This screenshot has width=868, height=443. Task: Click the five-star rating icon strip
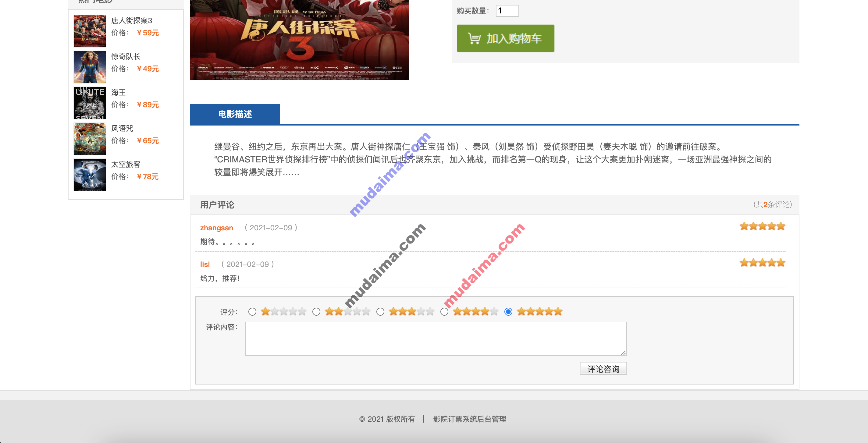539,312
